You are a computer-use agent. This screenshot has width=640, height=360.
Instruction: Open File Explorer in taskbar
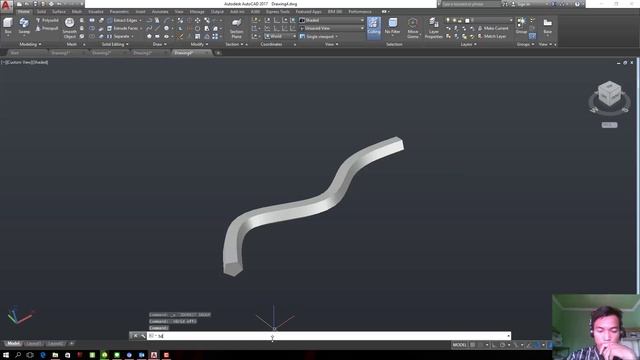(55, 355)
